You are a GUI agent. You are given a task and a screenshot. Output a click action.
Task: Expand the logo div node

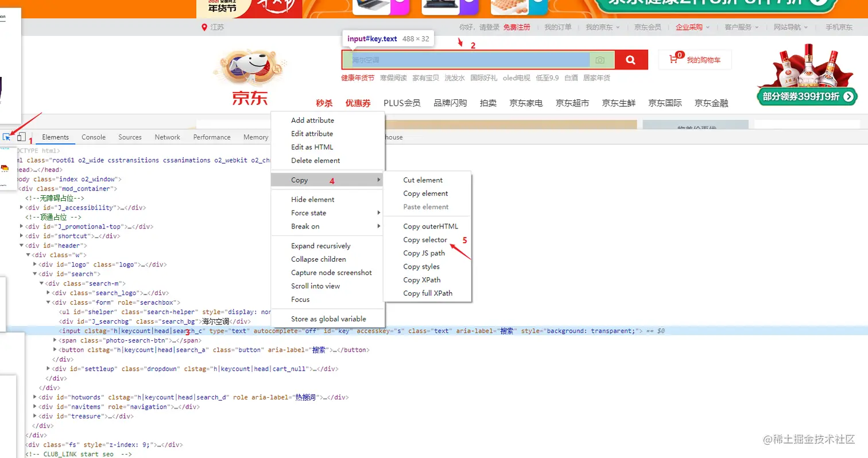click(x=35, y=265)
